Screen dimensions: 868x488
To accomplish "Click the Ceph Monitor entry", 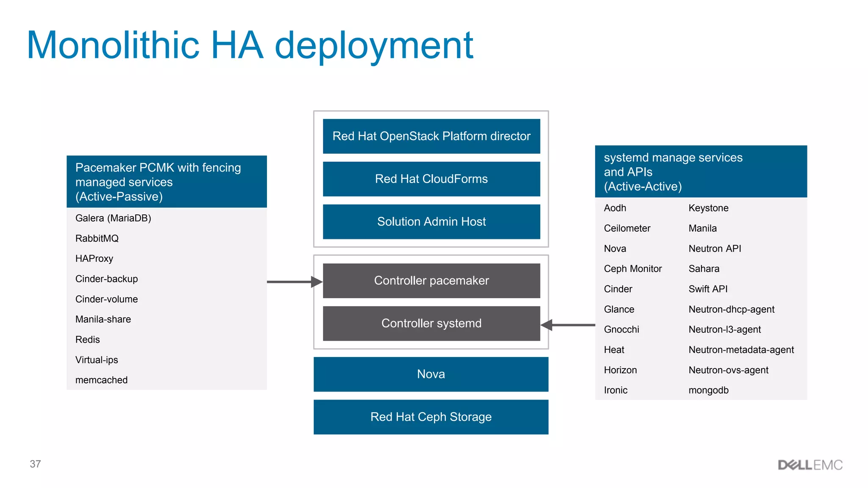I will pyautogui.click(x=632, y=269).
